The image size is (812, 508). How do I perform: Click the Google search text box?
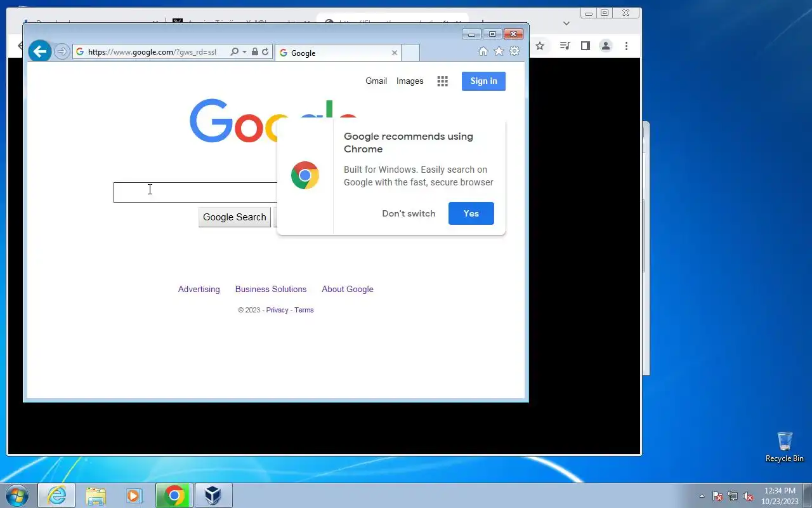tap(195, 192)
